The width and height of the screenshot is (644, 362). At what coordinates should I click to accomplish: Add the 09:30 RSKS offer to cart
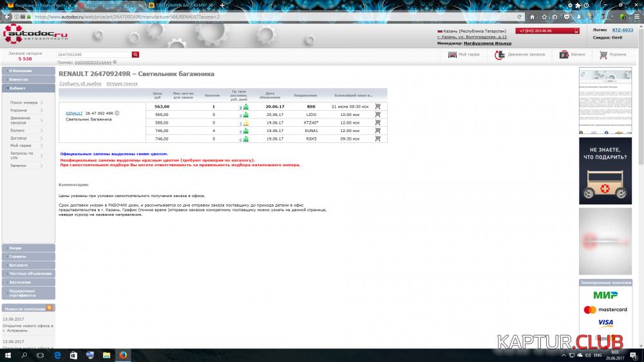(x=377, y=138)
